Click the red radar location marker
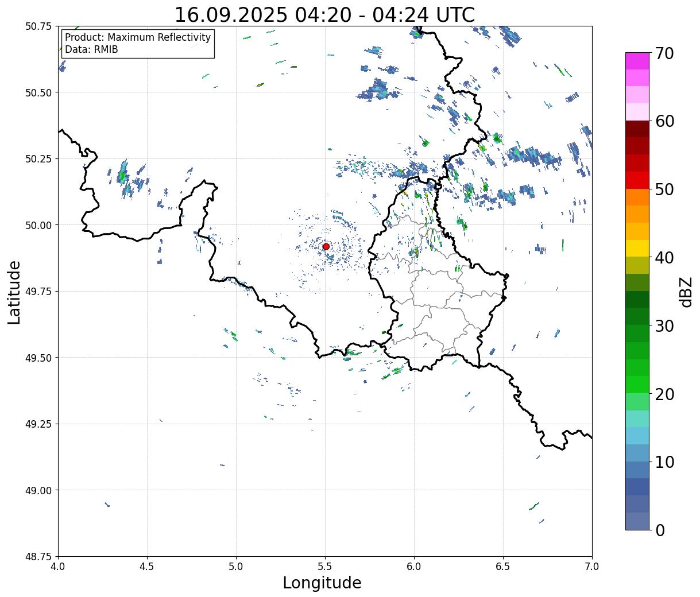The height and width of the screenshot is (597, 700). coord(326,246)
